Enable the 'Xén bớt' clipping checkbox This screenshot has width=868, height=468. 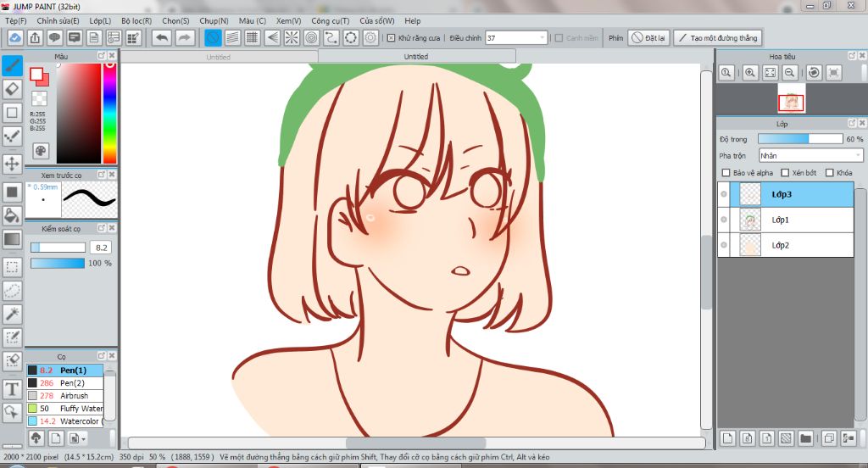pyautogui.click(x=784, y=173)
